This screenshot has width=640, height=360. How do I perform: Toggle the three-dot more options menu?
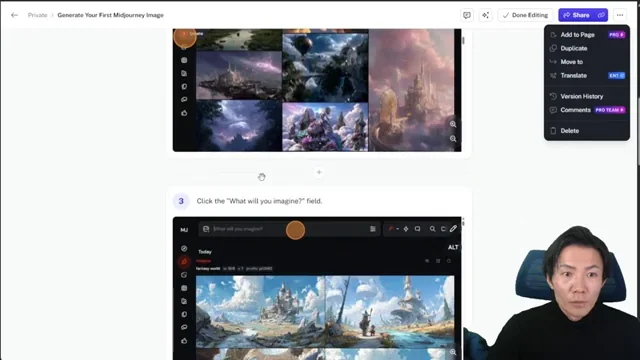coord(620,15)
